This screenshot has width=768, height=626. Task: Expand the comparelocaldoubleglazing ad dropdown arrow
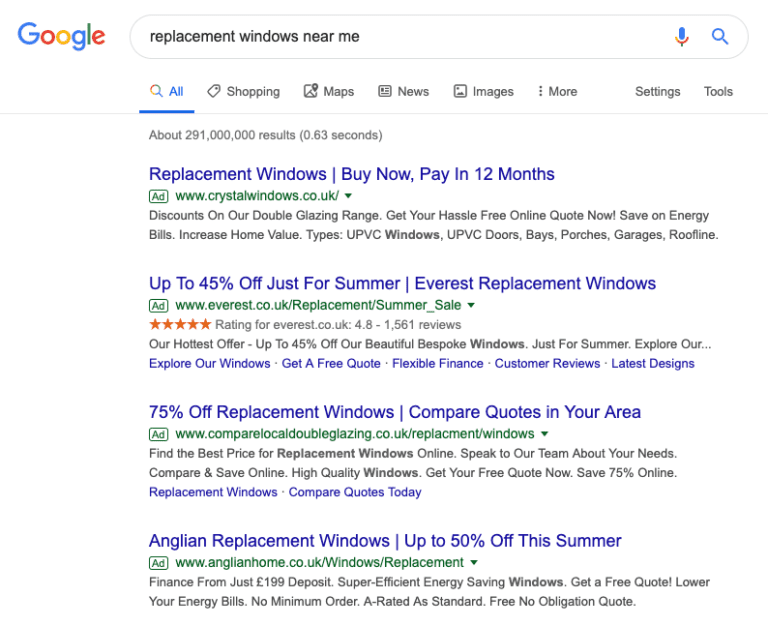[x=545, y=434]
